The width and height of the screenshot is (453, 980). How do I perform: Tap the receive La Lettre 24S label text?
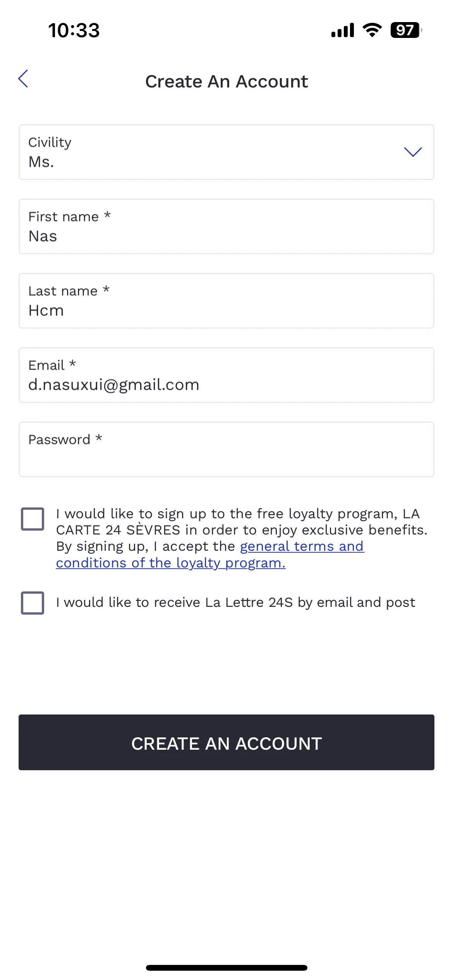[x=235, y=603]
